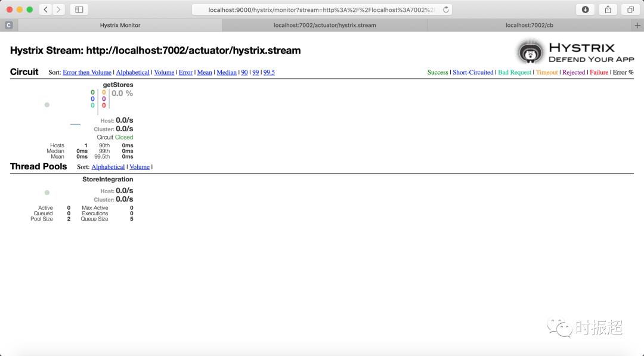Sort circuits by 90 percentile
644x356 pixels.
coord(244,72)
